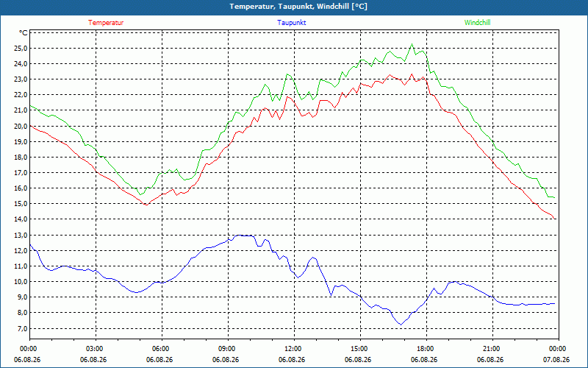
Task: Click the 23,0 y-axis value
Action: click(21, 79)
